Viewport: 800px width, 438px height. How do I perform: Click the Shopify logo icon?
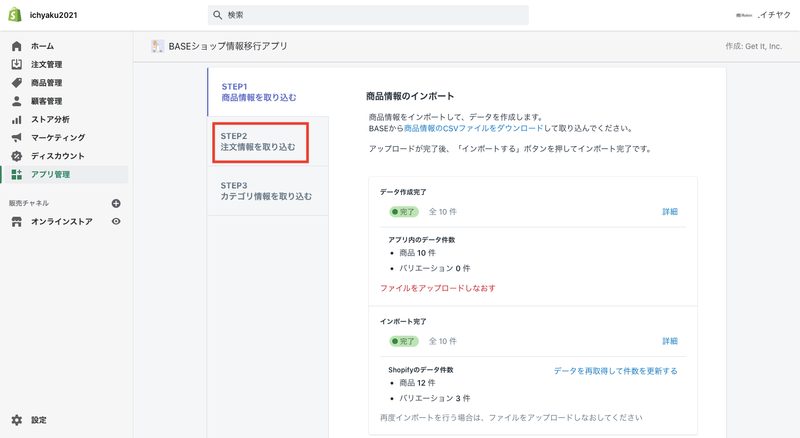pyautogui.click(x=15, y=15)
